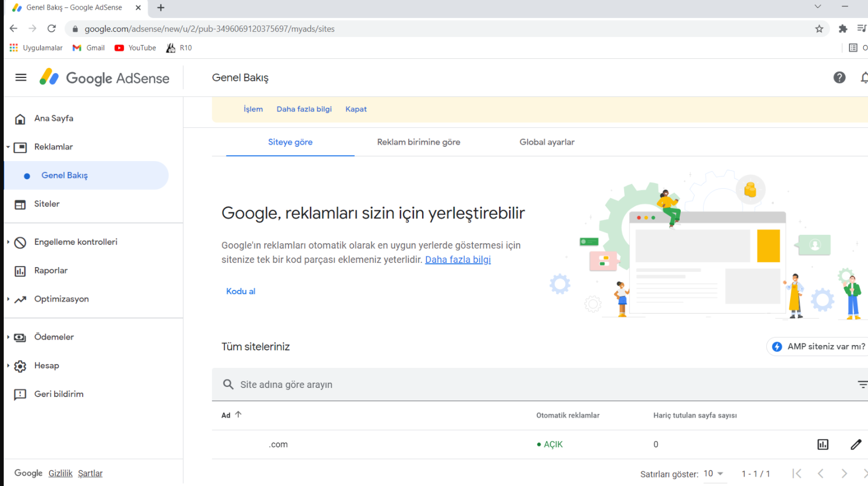Open the browser extensions puzzle icon
The height and width of the screenshot is (486, 868).
[843, 29]
